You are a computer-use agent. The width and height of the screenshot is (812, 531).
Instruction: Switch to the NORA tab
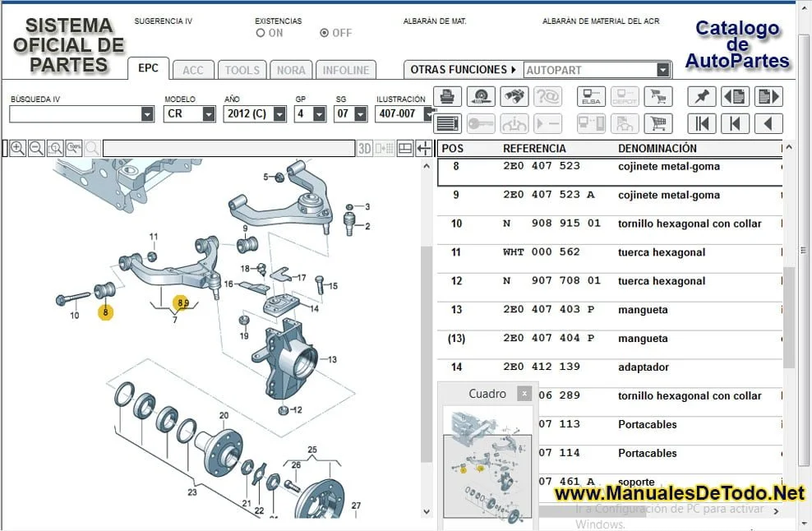point(291,70)
